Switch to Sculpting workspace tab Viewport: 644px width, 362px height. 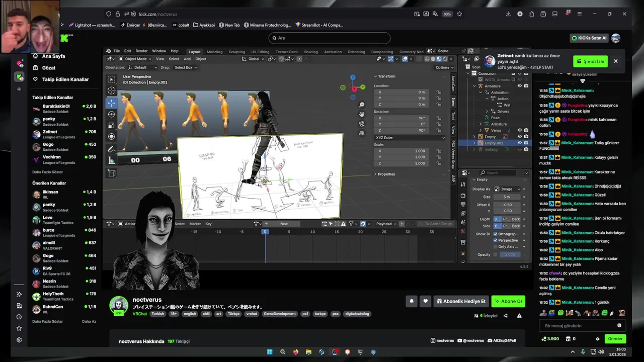(x=237, y=52)
